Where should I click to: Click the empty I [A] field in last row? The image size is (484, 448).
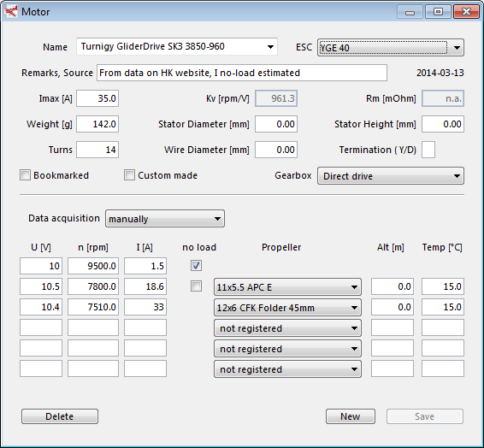coord(145,368)
